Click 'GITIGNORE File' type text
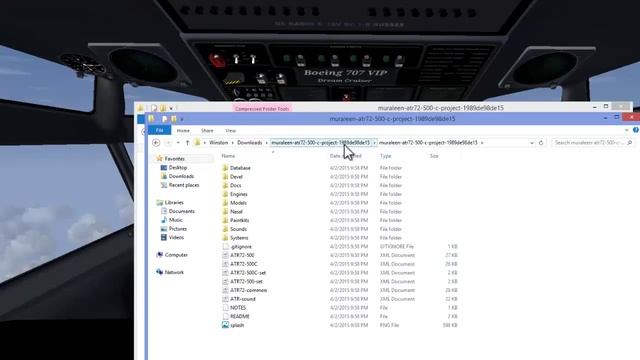 pyautogui.click(x=397, y=247)
